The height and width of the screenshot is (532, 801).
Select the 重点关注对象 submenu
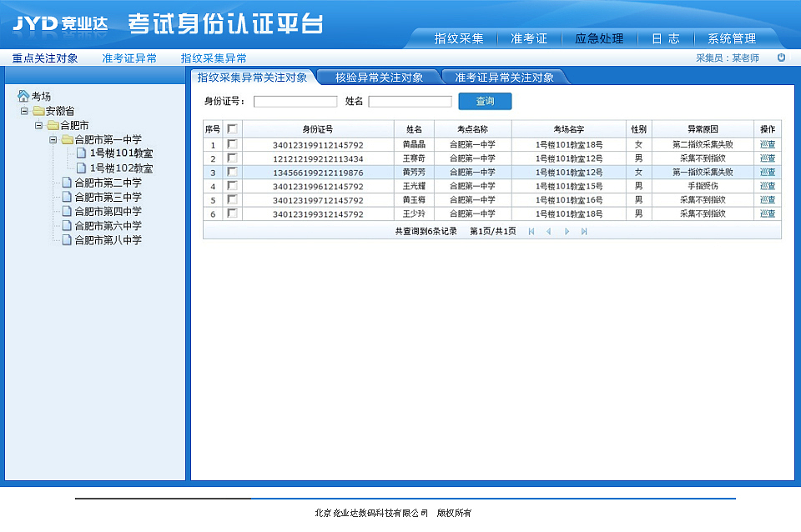tap(45, 58)
